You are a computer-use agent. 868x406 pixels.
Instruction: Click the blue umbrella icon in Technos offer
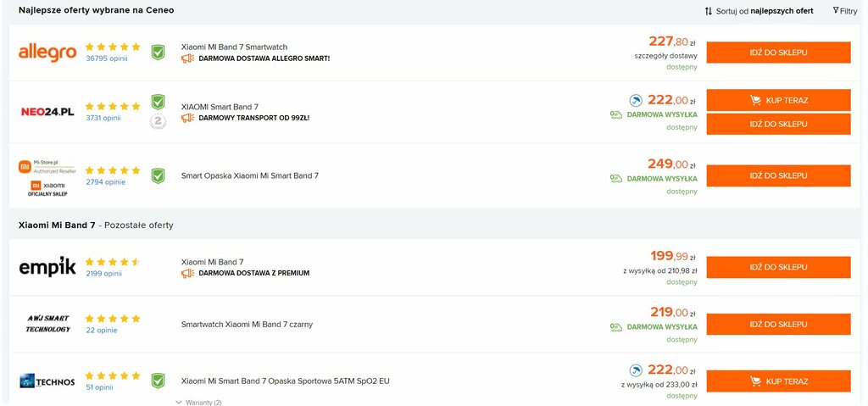point(636,370)
